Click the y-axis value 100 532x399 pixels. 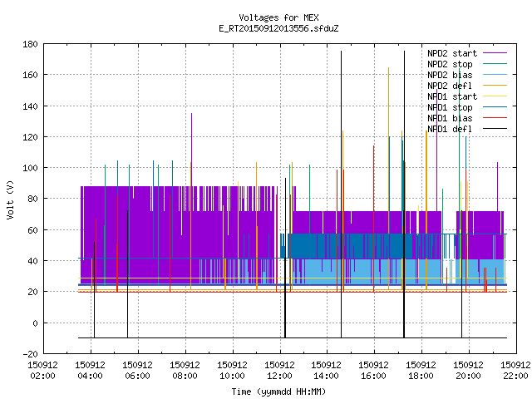30,168
